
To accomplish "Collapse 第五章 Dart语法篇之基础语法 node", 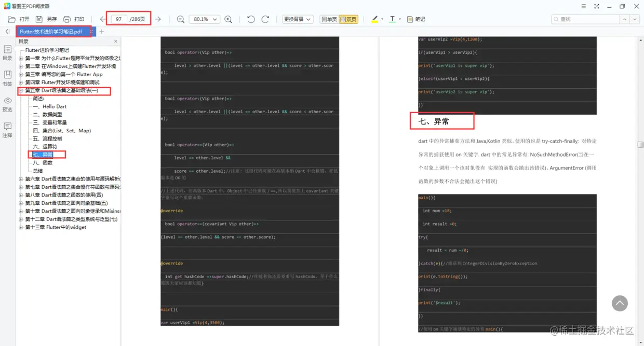I will (21, 91).
